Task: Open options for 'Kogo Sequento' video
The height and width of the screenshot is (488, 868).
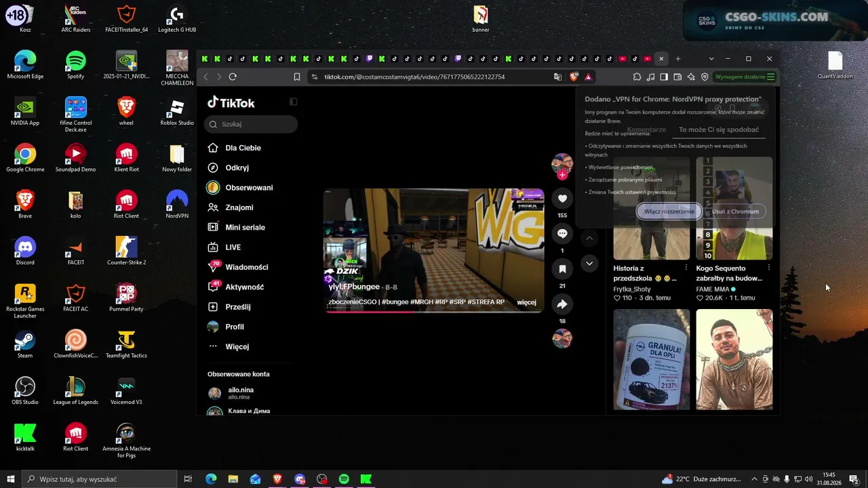Action: coord(768,268)
